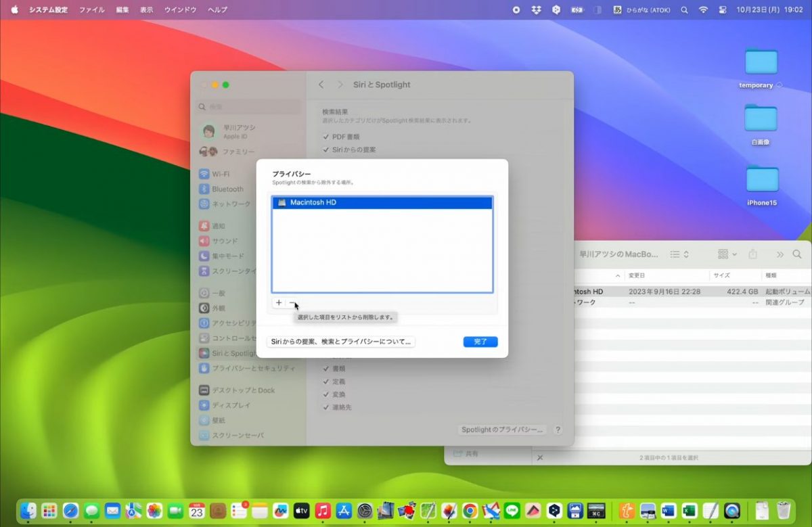
Task: Open the ヘルプ menu
Action: click(218, 10)
